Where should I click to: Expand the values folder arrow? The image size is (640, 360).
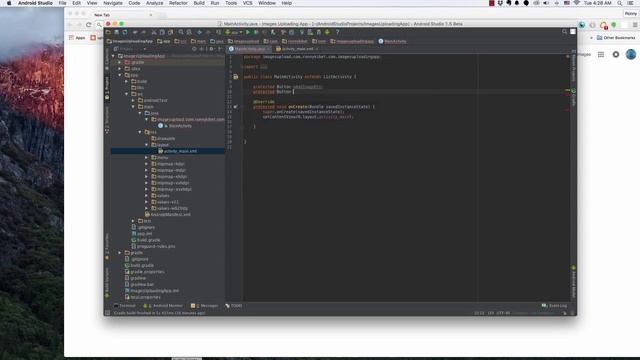click(147, 196)
